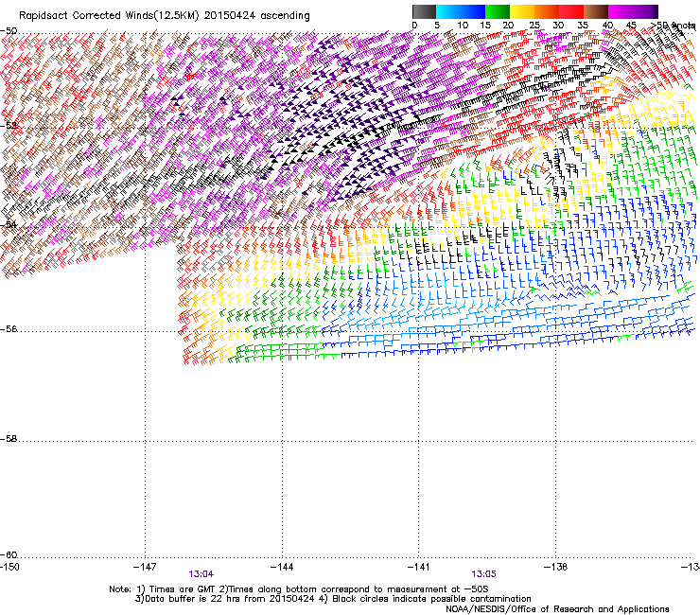
Task: Click the '5' label under the color bar
Action: (437, 26)
